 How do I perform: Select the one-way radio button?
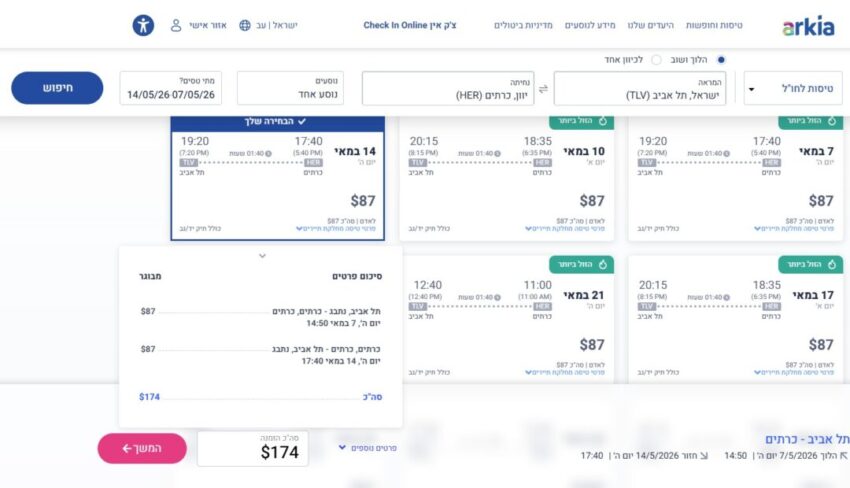pyautogui.click(x=656, y=60)
